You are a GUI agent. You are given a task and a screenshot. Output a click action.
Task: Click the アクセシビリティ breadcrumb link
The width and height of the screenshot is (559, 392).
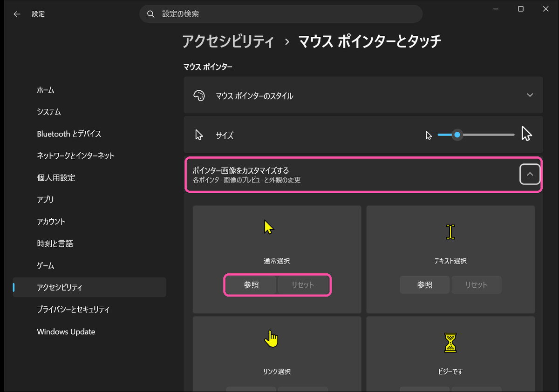click(x=228, y=41)
